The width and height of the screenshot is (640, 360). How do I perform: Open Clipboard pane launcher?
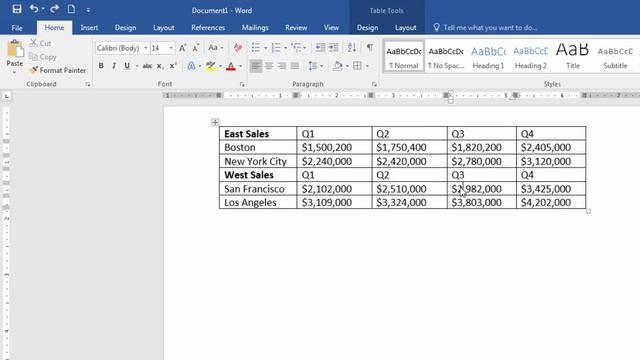[x=88, y=84]
